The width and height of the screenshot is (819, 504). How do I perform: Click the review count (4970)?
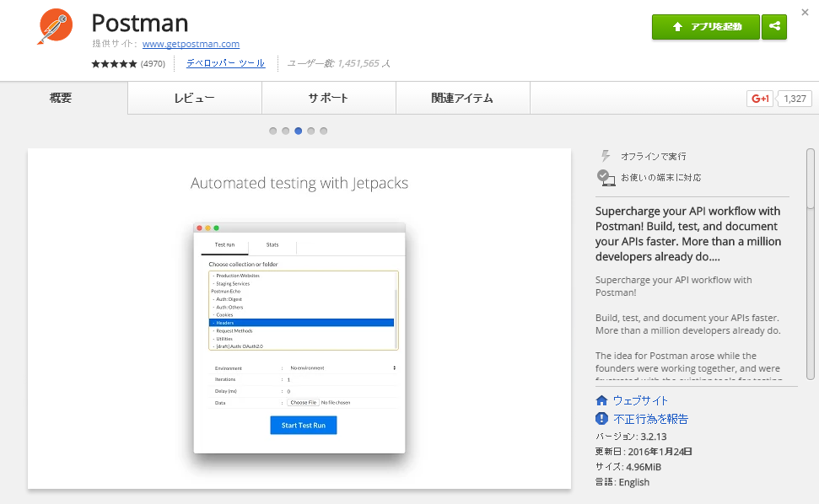(153, 64)
